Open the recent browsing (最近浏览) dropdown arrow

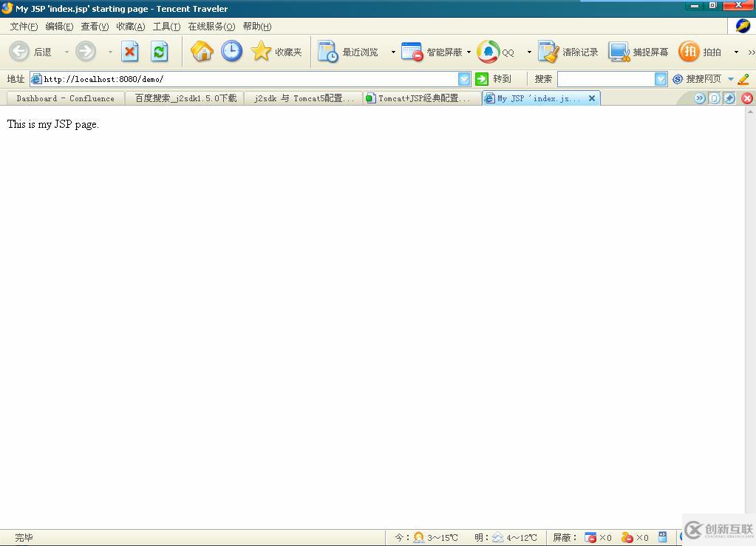393,52
